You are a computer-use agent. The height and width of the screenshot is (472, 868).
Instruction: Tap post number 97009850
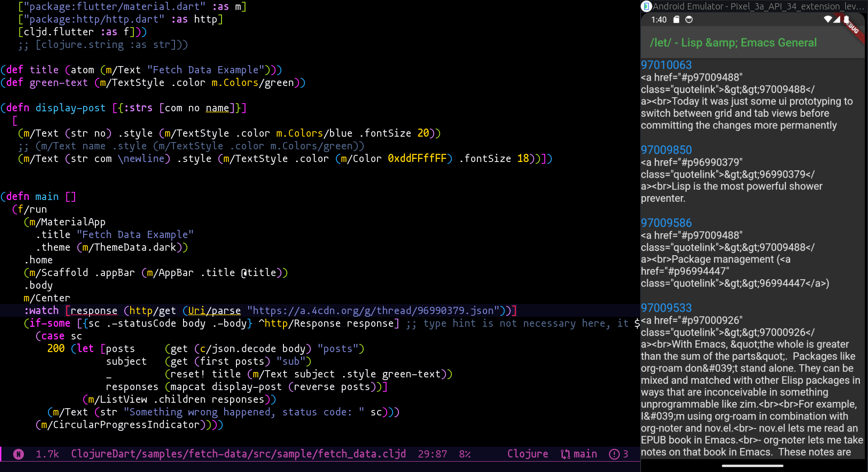click(666, 150)
